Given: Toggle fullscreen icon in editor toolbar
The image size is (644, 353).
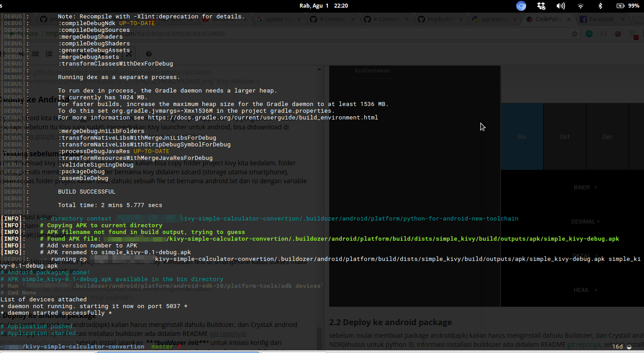Looking at the screenshot, I should pyautogui.click(x=129, y=54).
